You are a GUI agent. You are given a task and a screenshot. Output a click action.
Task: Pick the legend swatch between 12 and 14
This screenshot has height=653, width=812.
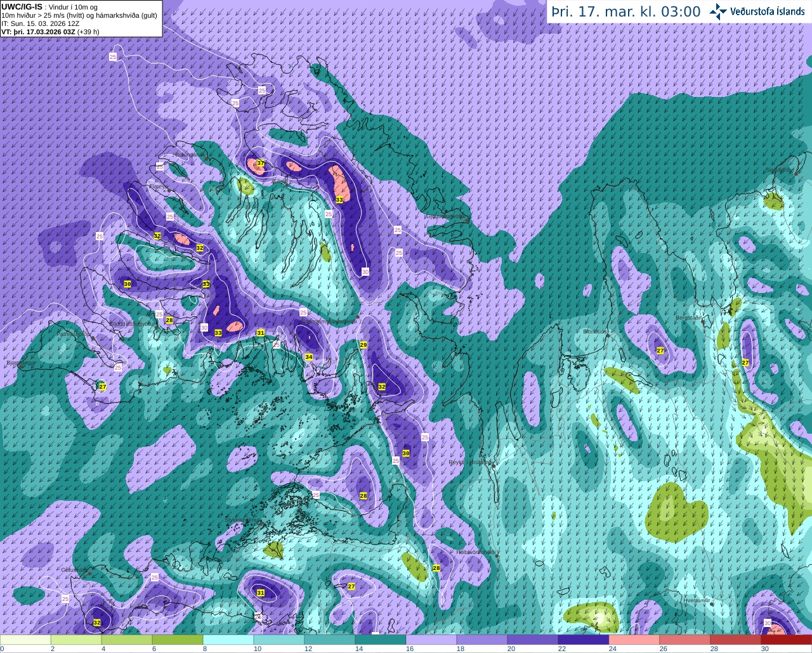[330, 640]
